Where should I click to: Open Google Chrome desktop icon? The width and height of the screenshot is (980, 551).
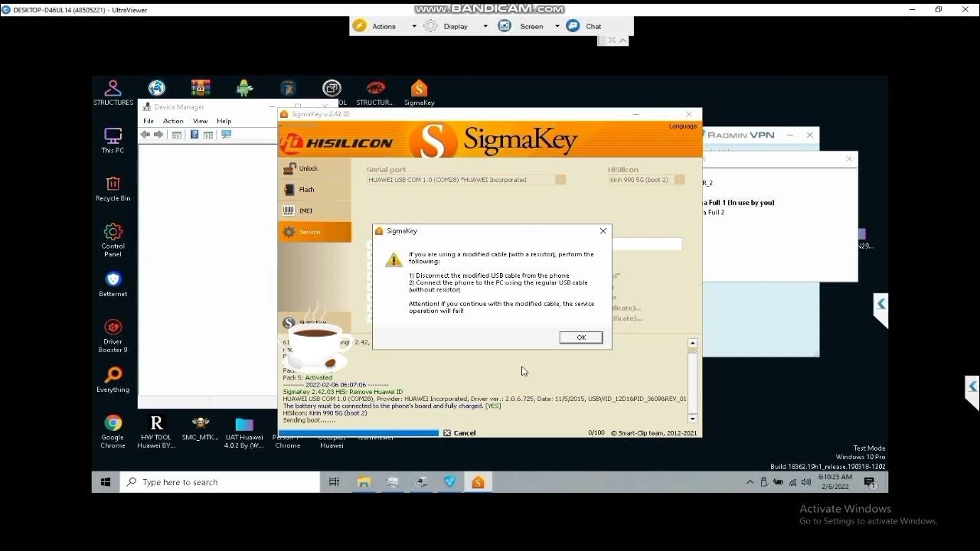click(113, 432)
